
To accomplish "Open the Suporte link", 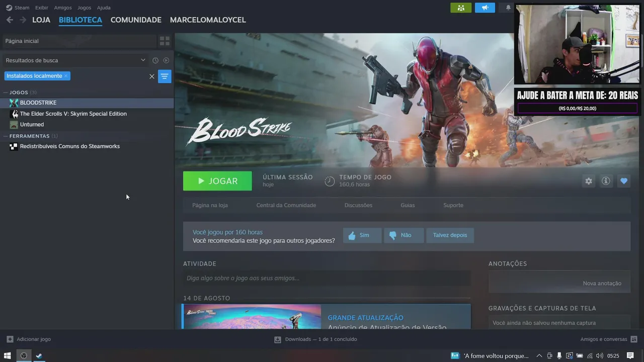I will point(453,205).
